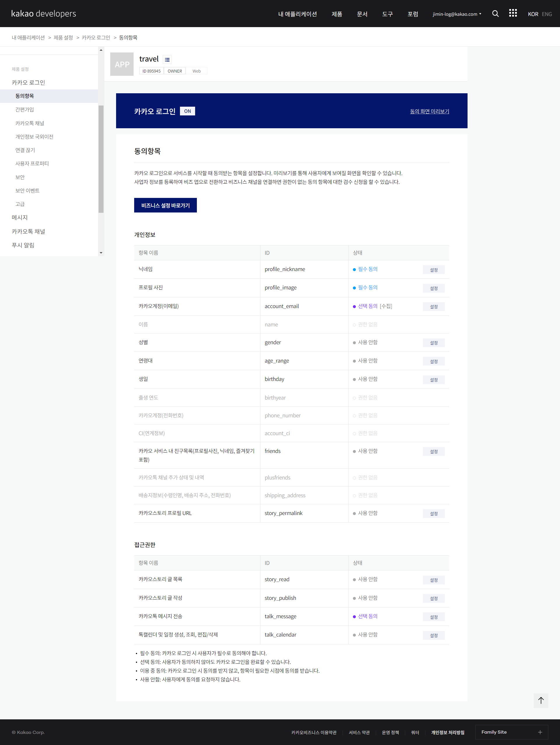This screenshot has height=745, width=560.
Task: Switch language to KOR
Action: (533, 14)
